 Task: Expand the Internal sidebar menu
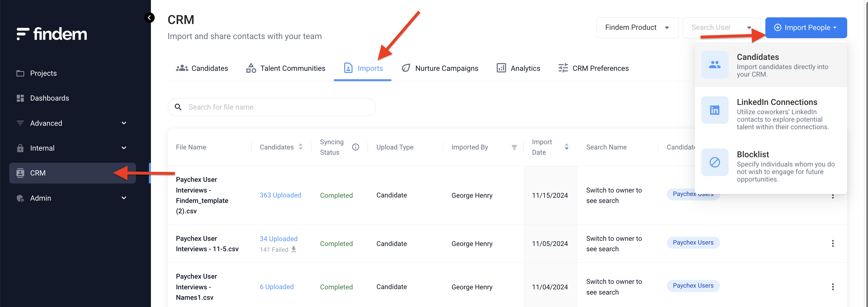124,148
